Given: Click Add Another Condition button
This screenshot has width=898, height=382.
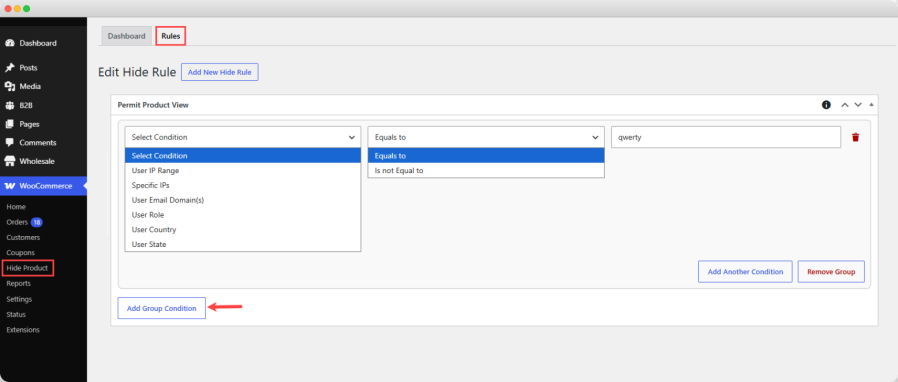Looking at the screenshot, I should pyautogui.click(x=745, y=272).
